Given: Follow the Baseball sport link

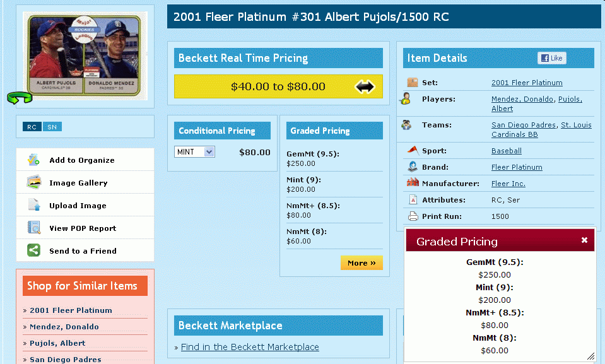Looking at the screenshot, I should click(506, 151).
